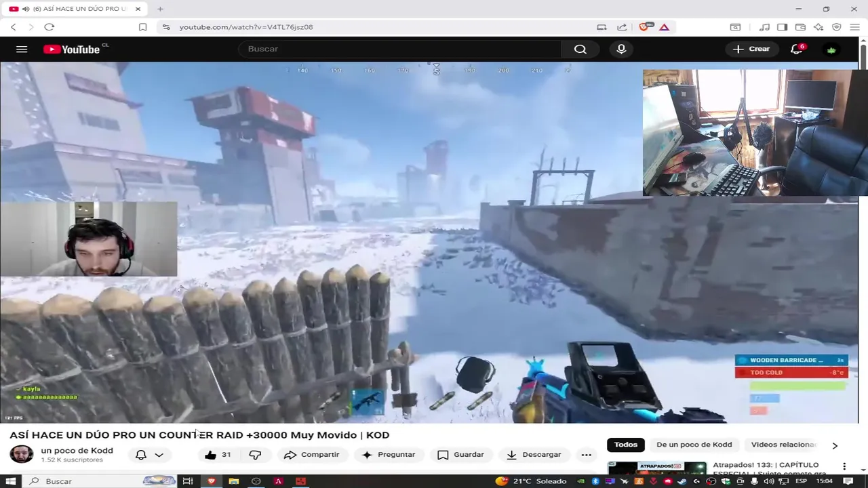Focus the YouTube Buscar search field
This screenshot has height=488, width=868.
click(x=399, y=49)
